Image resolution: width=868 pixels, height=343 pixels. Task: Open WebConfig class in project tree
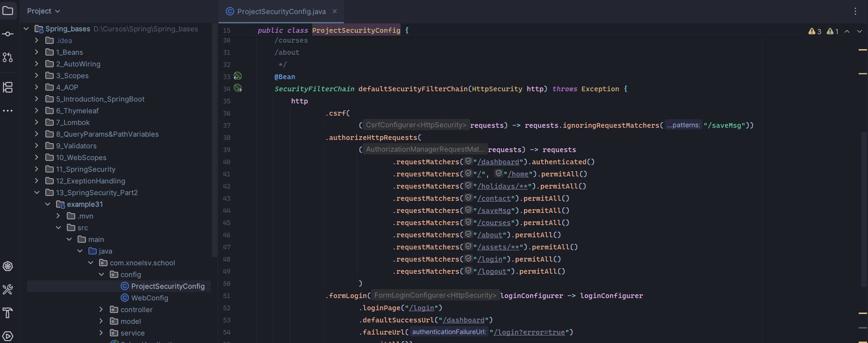(149, 298)
